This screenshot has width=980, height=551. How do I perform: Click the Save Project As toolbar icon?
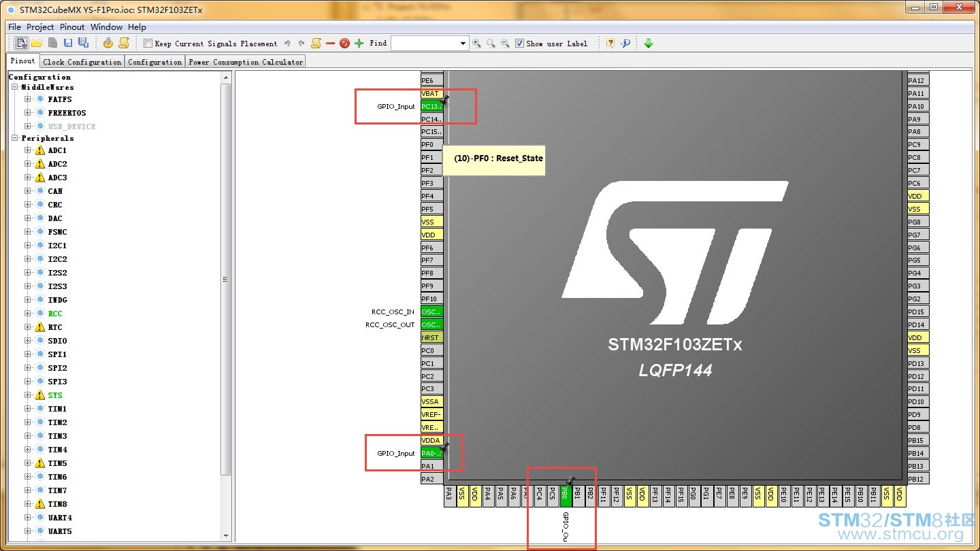pyautogui.click(x=83, y=43)
